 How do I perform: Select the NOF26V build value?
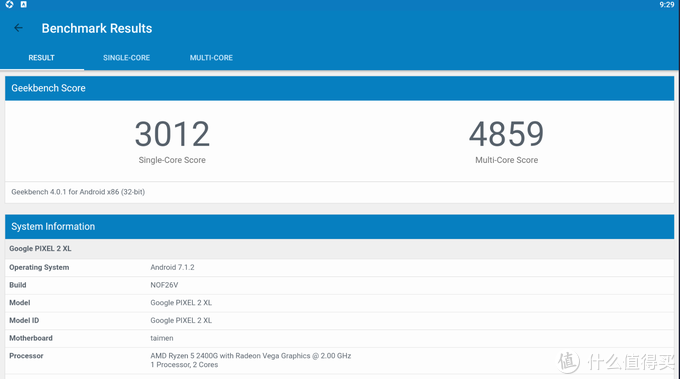click(x=164, y=285)
